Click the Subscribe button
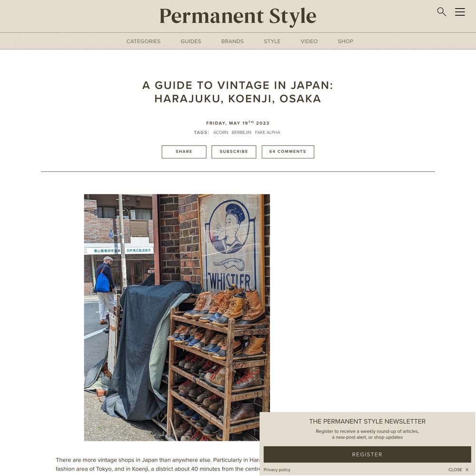Screen dimensions: 476x476 (234, 152)
